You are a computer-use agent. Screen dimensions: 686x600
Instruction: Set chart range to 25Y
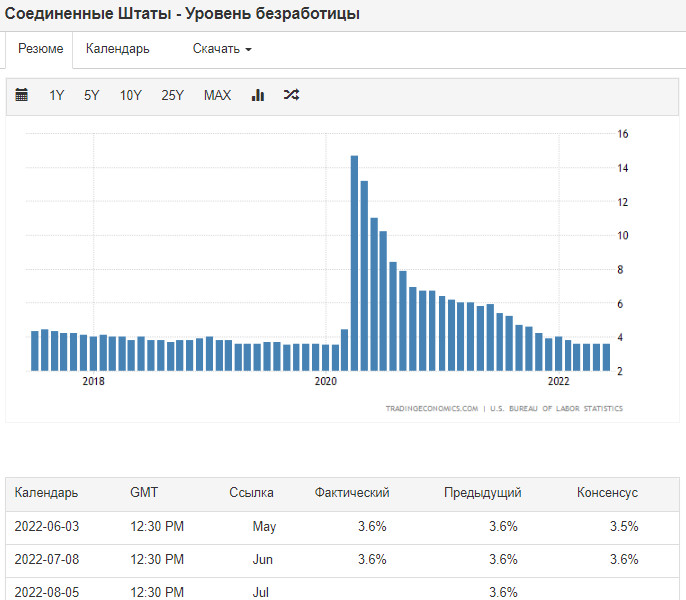point(173,95)
